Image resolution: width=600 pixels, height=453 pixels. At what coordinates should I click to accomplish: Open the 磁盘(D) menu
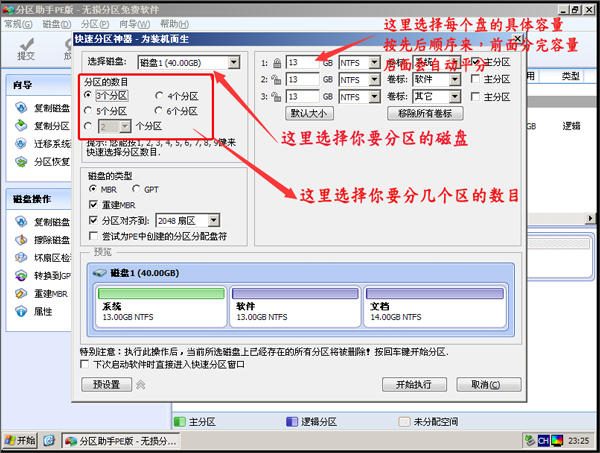[x=57, y=24]
